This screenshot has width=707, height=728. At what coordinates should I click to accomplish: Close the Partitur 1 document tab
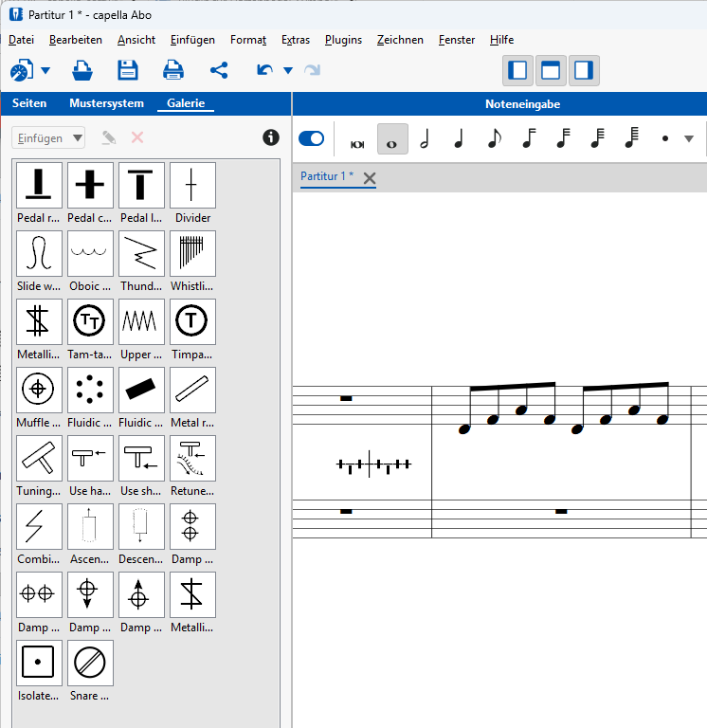click(x=370, y=178)
